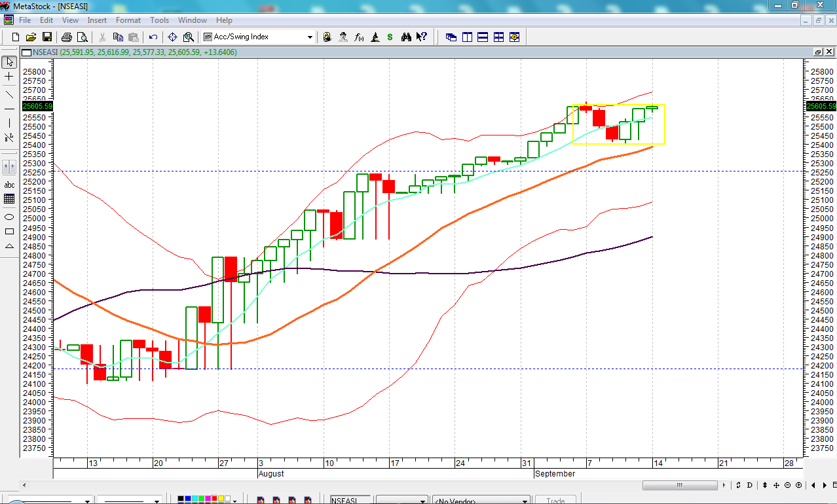This screenshot has width=837, height=504.
Task: Open the binoculars Explorer icon
Action: (406, 37)
